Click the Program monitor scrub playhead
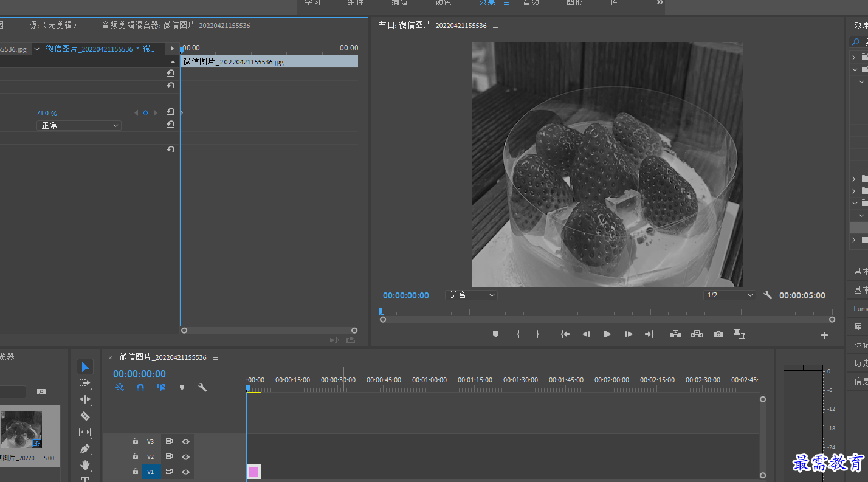 381,311
